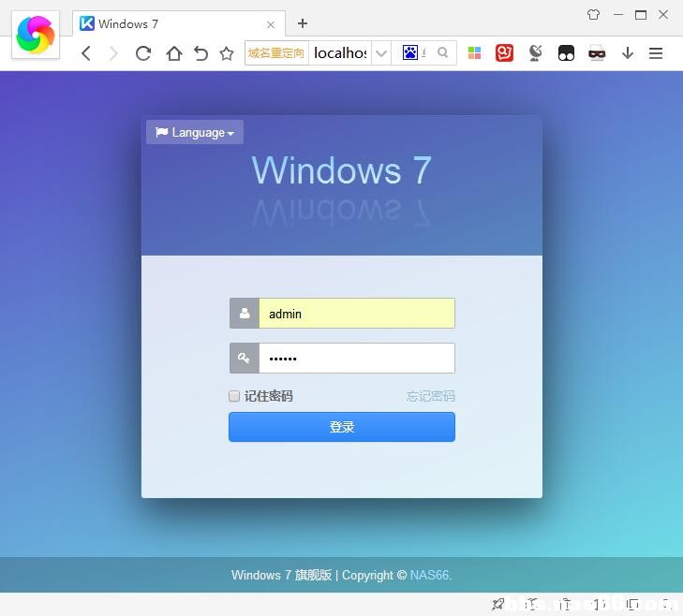The height and width of the screenshot is (616, 683).
Task: Go to the home page icon
Action: (x=174, y=53)
